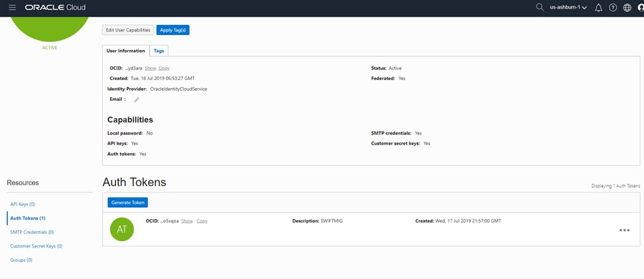Click the Auth Tokens heading
Viewport: 644px width, 279px height.
pyautogui.click(x=135, y=182)
